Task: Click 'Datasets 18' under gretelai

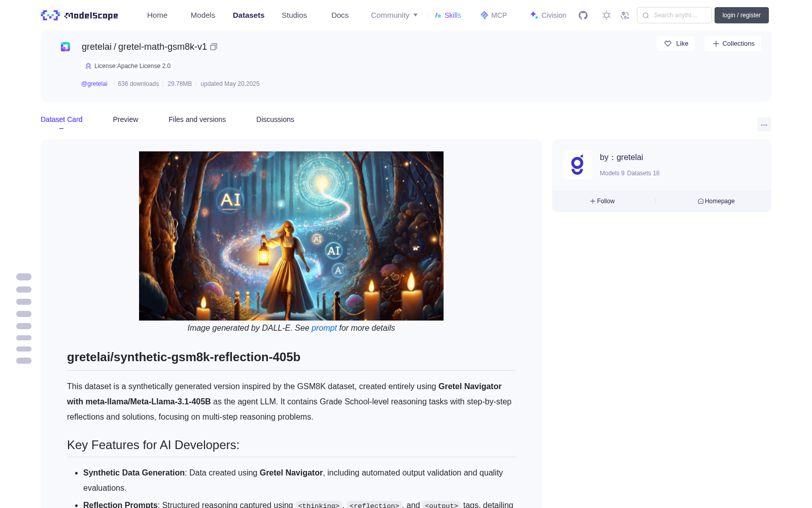Action: 644,173
